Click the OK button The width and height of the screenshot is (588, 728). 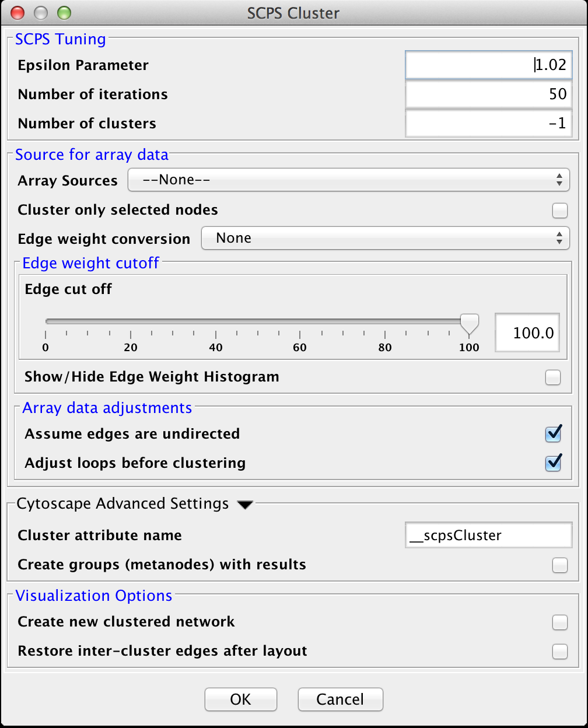point(240,699)
